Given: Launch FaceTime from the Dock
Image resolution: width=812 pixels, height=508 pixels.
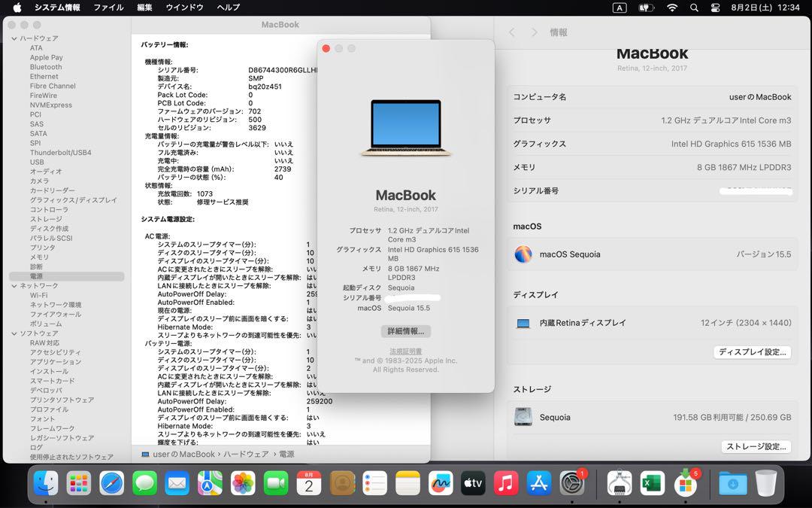Looking at the screenshot, I should (x=276, y=484).
